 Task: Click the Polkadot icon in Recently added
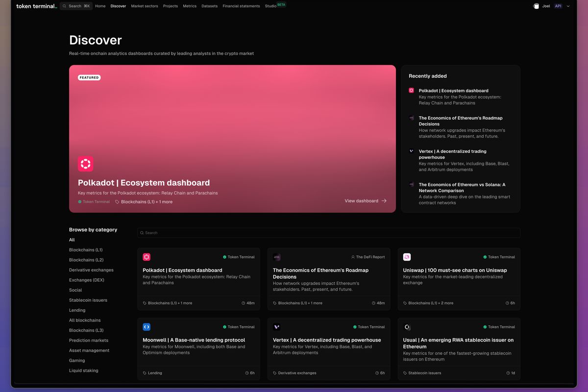411,91
